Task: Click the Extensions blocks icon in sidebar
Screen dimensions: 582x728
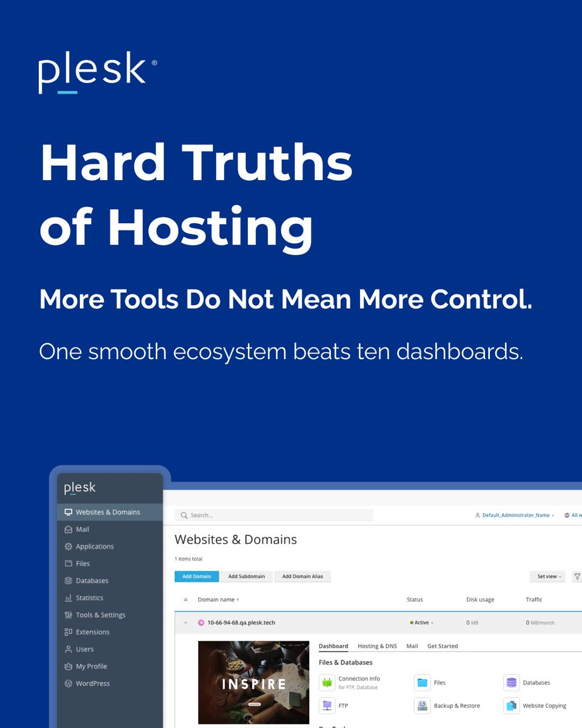Action: tap(69, 632)
